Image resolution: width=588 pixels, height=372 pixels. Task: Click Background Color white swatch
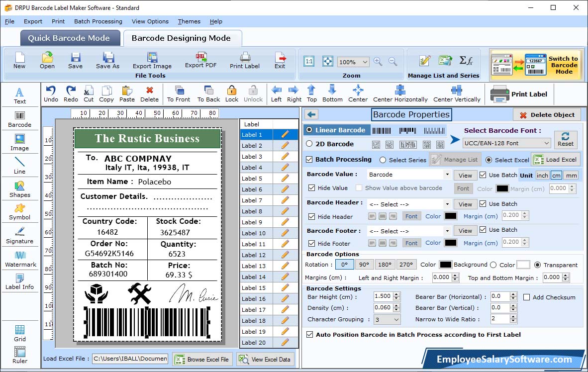pos(523,265)
